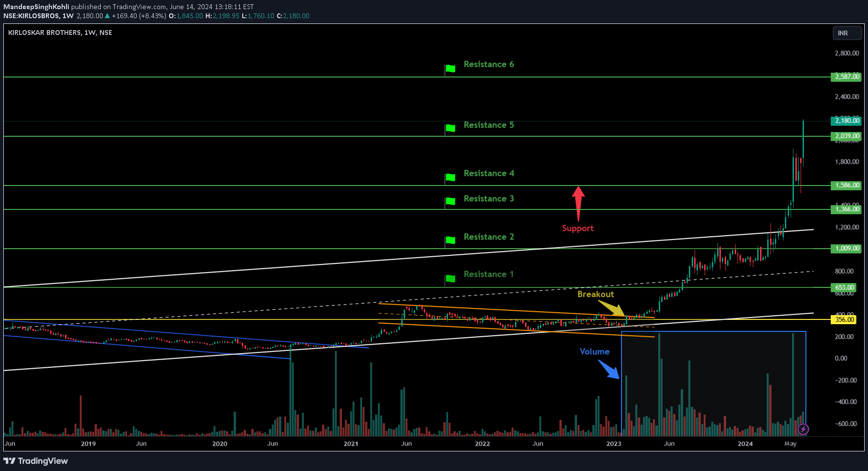Click the 1,200.00 price scale value
Screen dimensions: 868x471
[x=847, y=227]
